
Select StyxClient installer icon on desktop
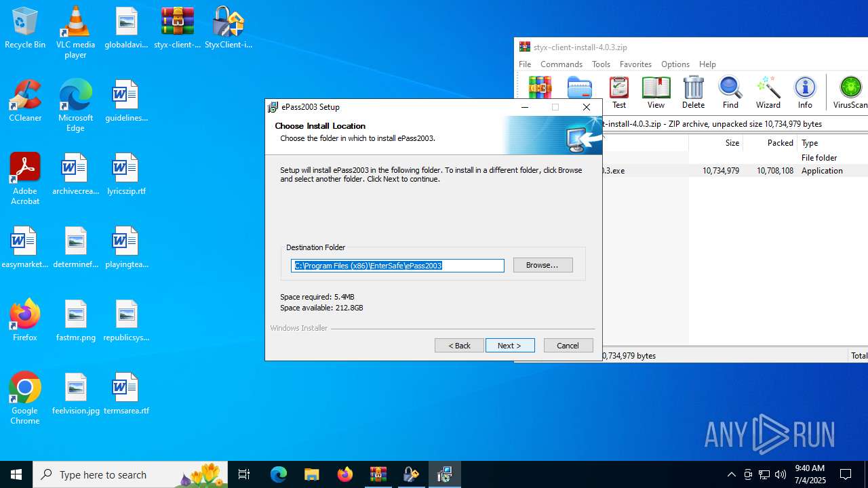point(229,28)
